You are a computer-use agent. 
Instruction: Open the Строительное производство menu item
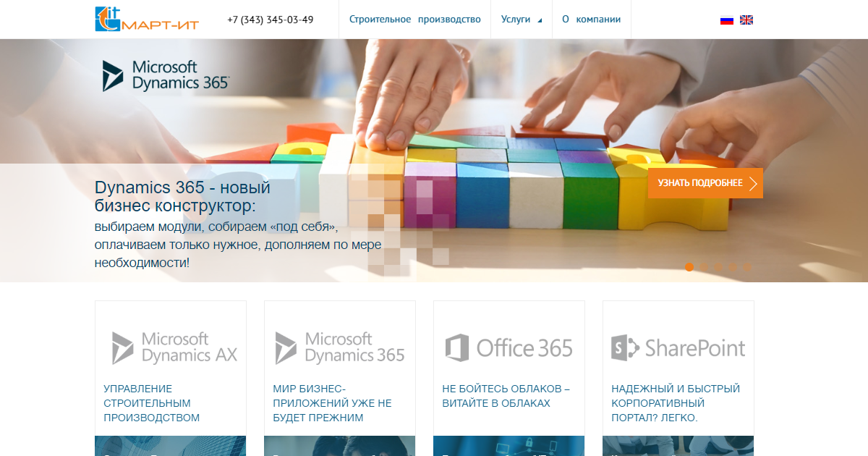pyautogui.click(x=414, y=20)
